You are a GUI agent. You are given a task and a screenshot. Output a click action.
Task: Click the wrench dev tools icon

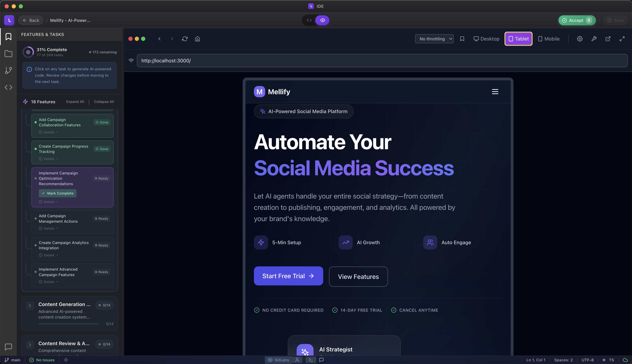coord(594,39)
